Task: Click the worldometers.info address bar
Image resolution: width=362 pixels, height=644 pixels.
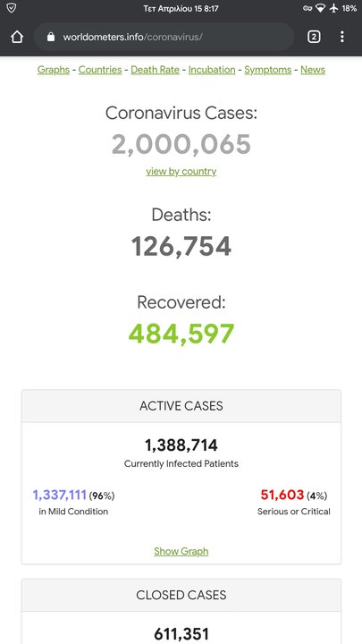Action: [x=164, y=37]
